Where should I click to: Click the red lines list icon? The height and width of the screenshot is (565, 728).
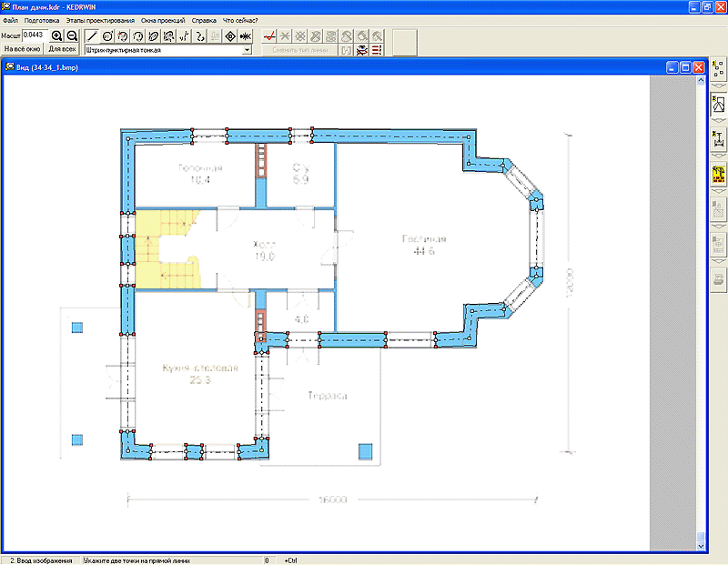[377, 50]
